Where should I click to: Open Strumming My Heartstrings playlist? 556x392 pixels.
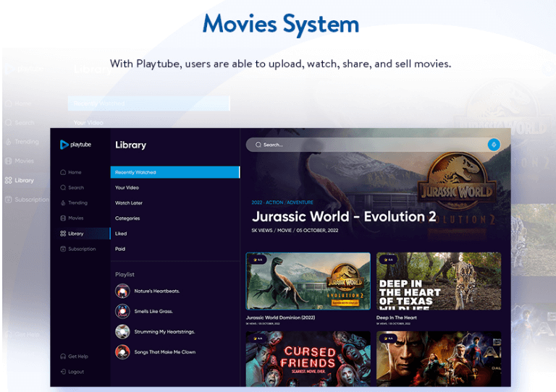pos(164,332)
